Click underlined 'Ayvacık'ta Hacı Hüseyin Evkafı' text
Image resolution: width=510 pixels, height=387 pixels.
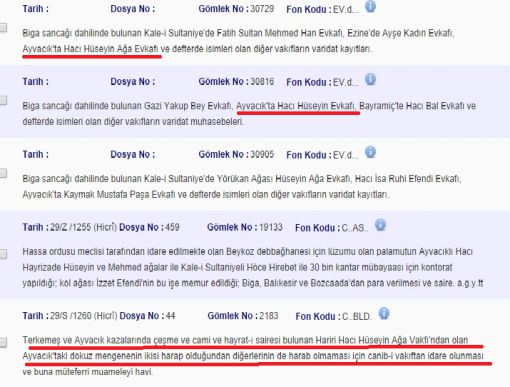296,106
